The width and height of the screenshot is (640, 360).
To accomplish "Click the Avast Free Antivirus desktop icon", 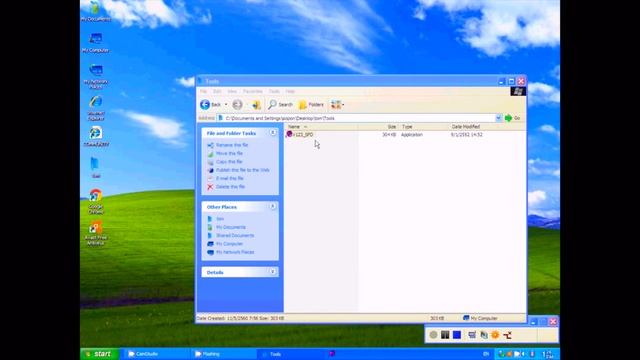I will pyautogui.click(x=96, y=233).
